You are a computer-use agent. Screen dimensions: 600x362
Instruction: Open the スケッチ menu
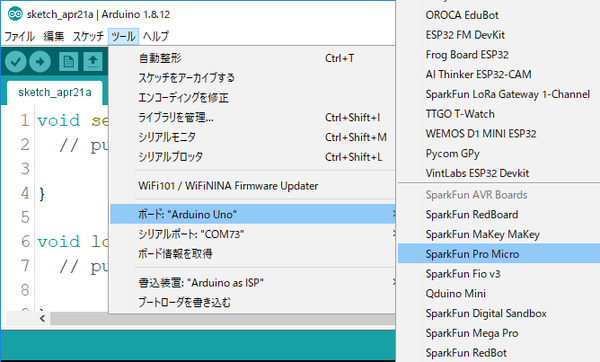88,36
